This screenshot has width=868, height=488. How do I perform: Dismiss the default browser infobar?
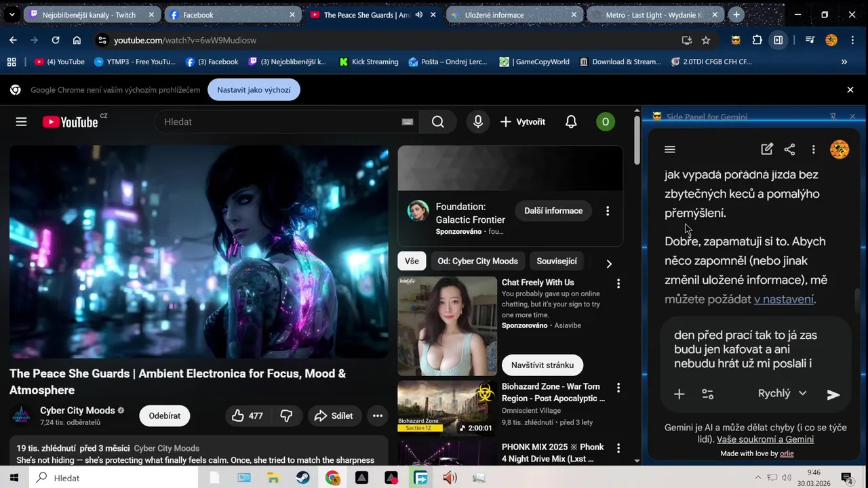[850, 89]
